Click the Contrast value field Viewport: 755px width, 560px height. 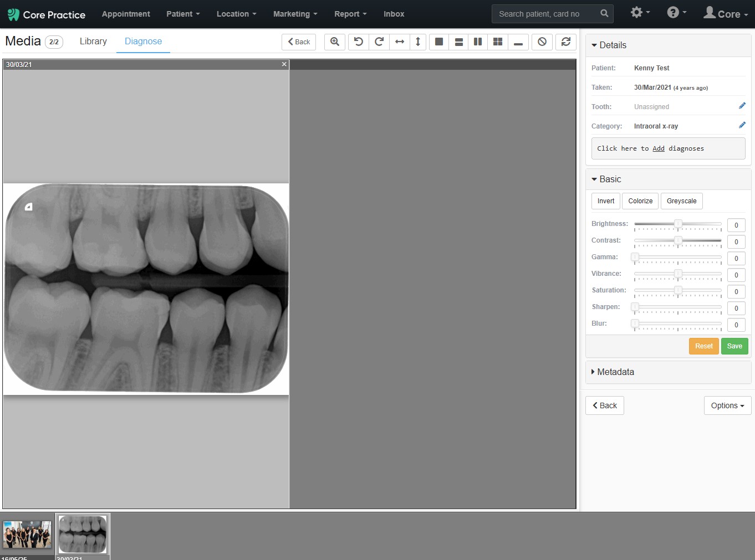(736, 242)
